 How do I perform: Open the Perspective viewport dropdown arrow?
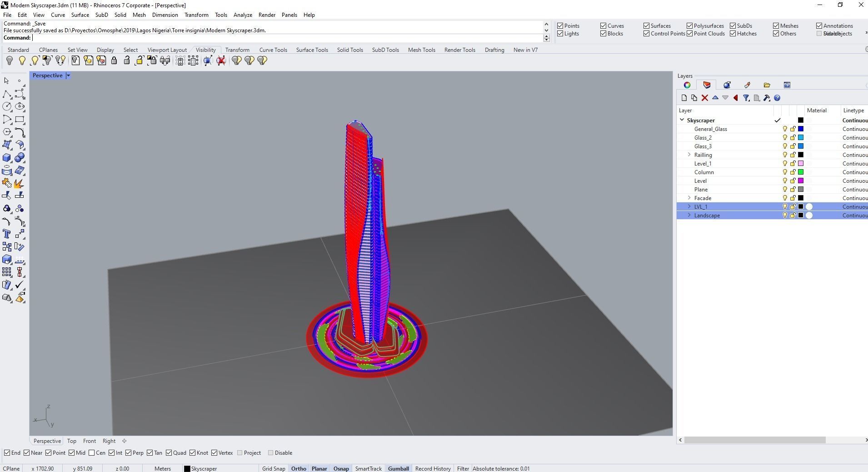click(x=68, y=75)
